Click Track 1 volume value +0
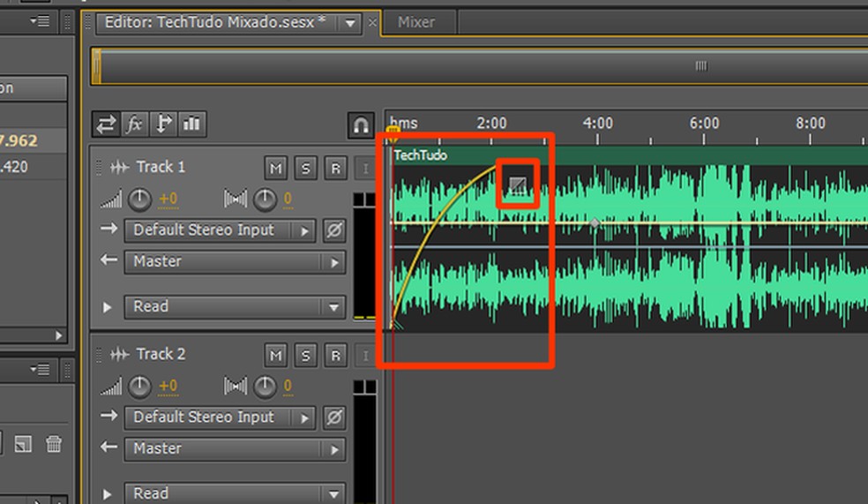The image size is (868, 504). pyautogui.click(x=168, y=199)
